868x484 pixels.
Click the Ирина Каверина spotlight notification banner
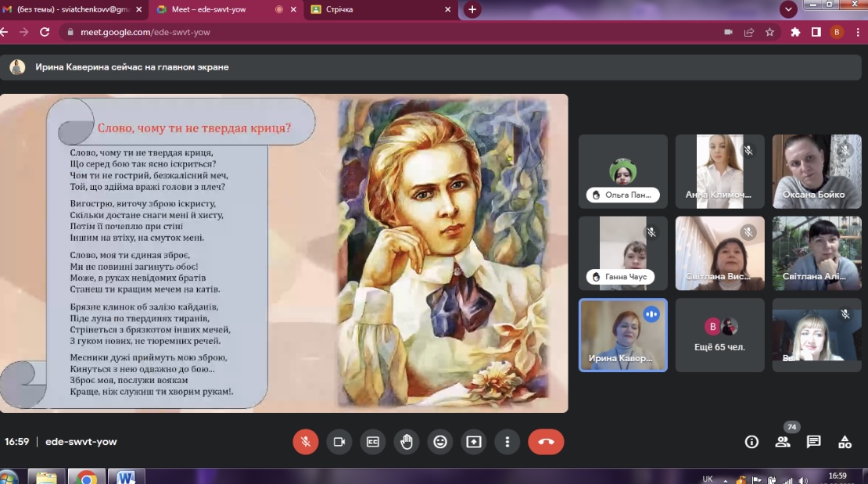pyautogui.click(x=431, y=67)
